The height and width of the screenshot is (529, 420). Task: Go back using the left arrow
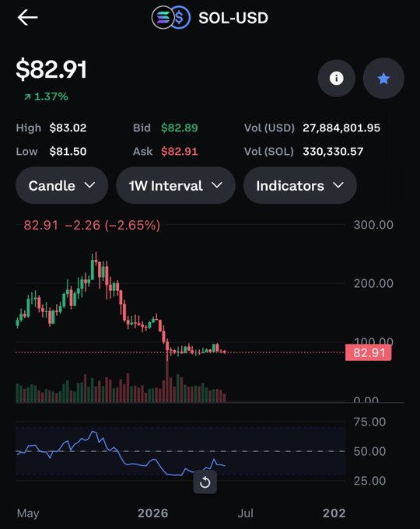28,18
